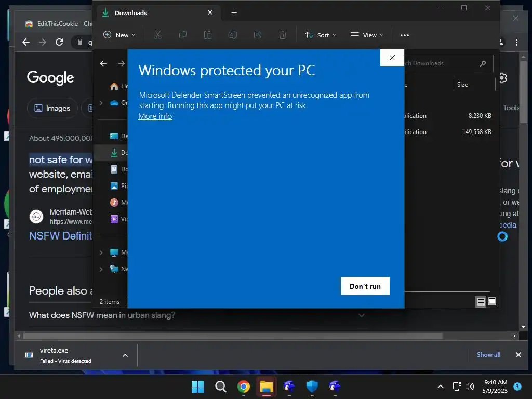Open the notification badge on taskbar
The width and height of the screenshot is (532, 399).
click(x=517, y=386)
